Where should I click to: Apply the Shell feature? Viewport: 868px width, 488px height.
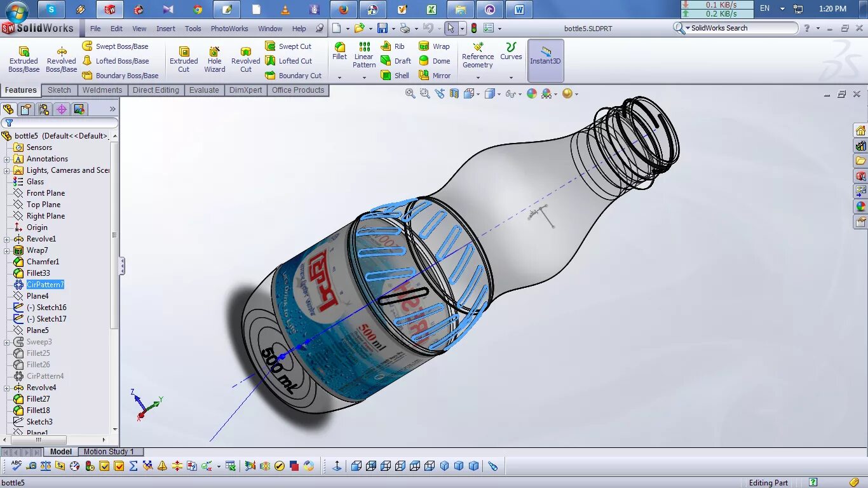click(x=395, y=76)
